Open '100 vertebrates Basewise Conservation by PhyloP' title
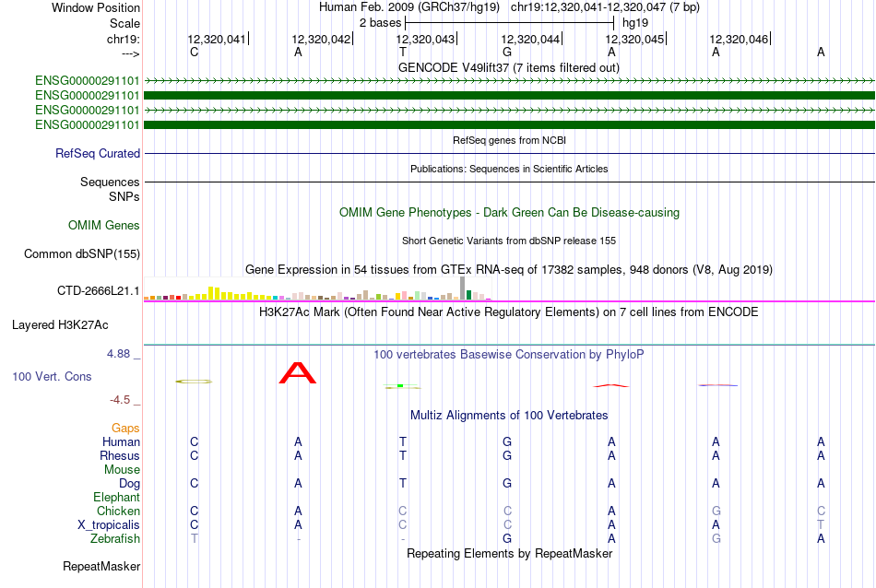876x588 pixels. click(509, 355)
